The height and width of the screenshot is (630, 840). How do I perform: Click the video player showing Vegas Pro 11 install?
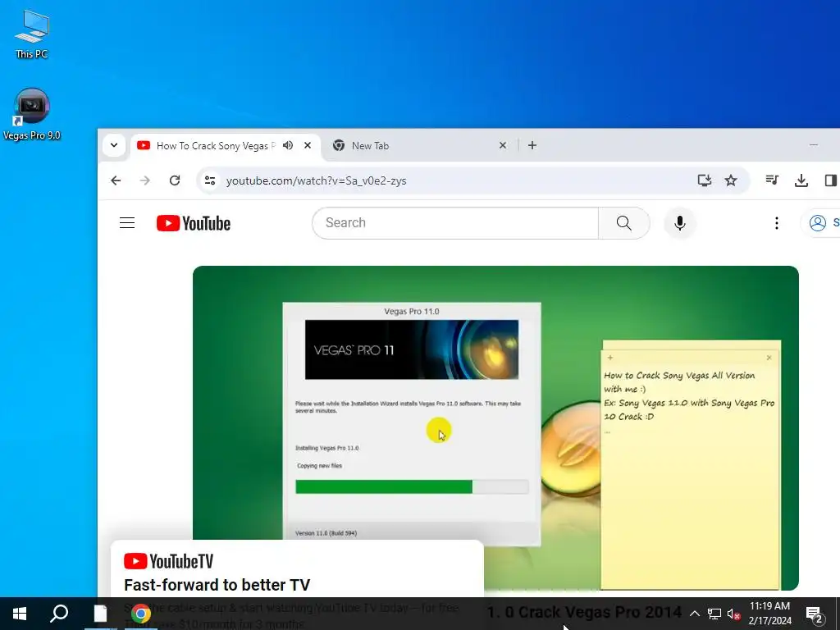click(x=495, y=427)
